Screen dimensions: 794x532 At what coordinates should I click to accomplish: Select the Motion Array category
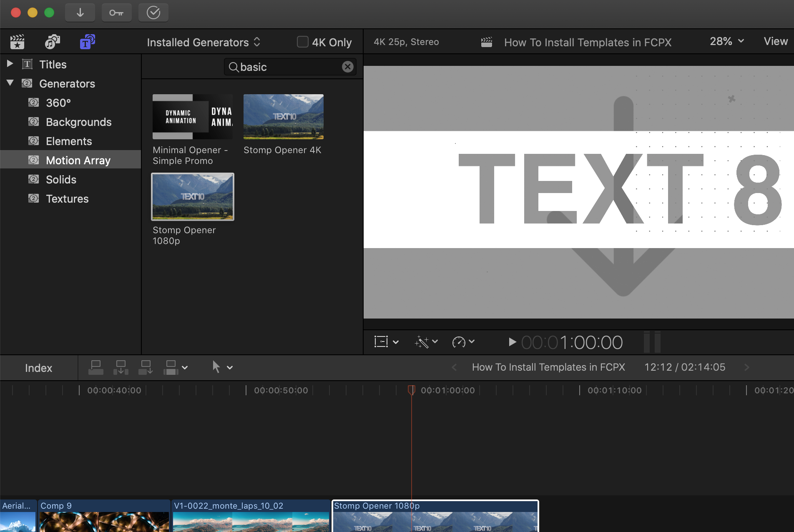tap(78, 160)
